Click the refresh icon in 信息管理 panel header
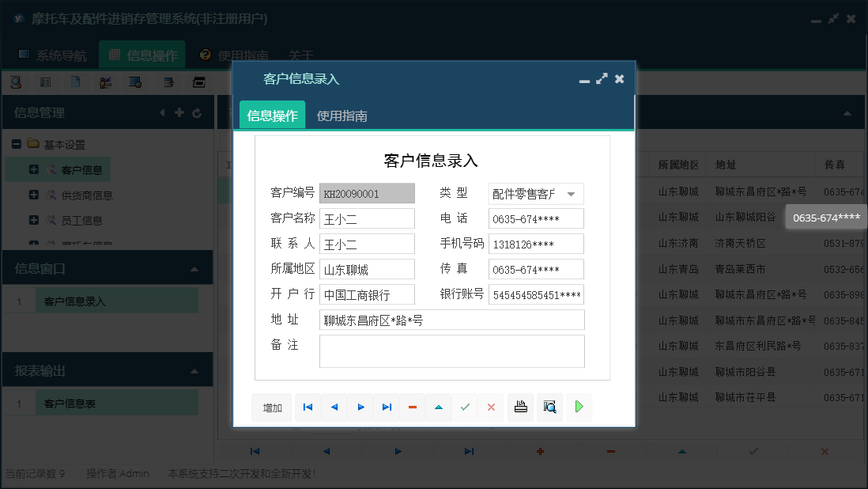 coord(197,112)
